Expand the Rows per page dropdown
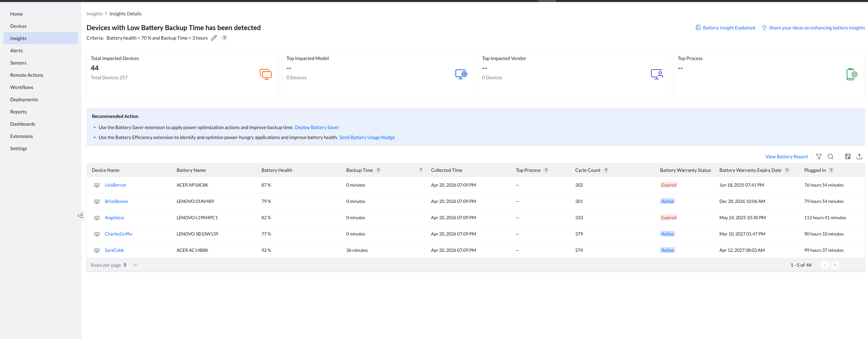The height and width of the screenshot is (339, 868). 135,265
